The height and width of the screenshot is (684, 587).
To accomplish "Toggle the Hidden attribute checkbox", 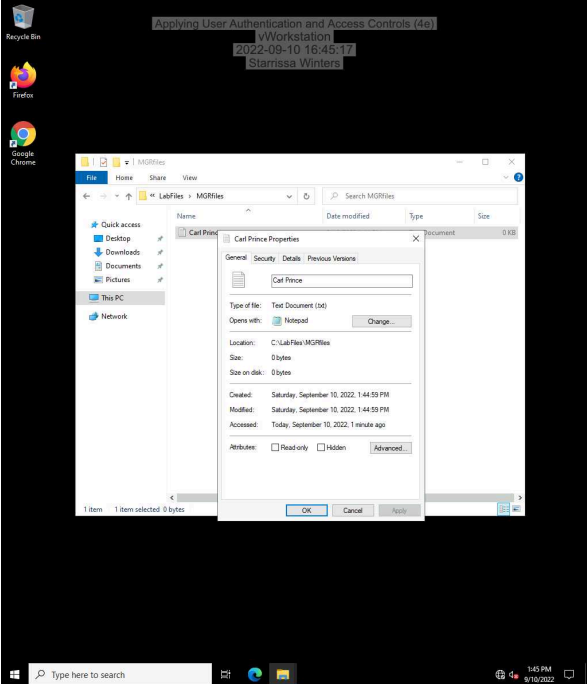I will click(x=321, y=448).
